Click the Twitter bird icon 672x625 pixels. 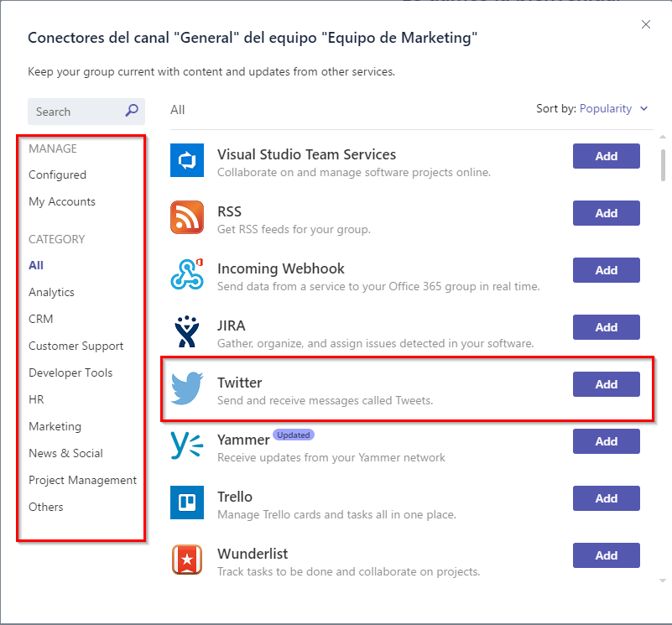click(187, 388)
